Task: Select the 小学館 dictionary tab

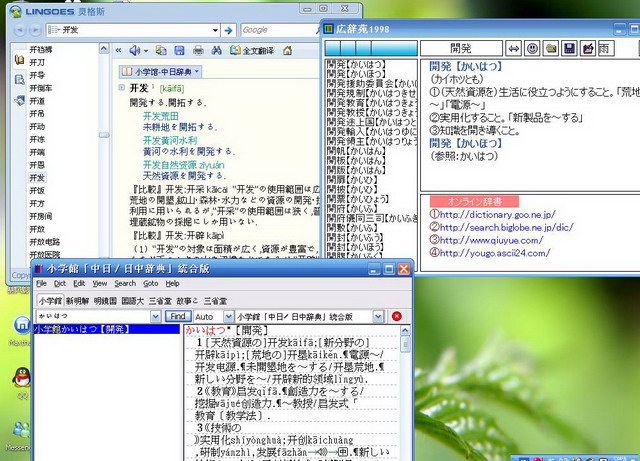Action: [x=50, y=301]
